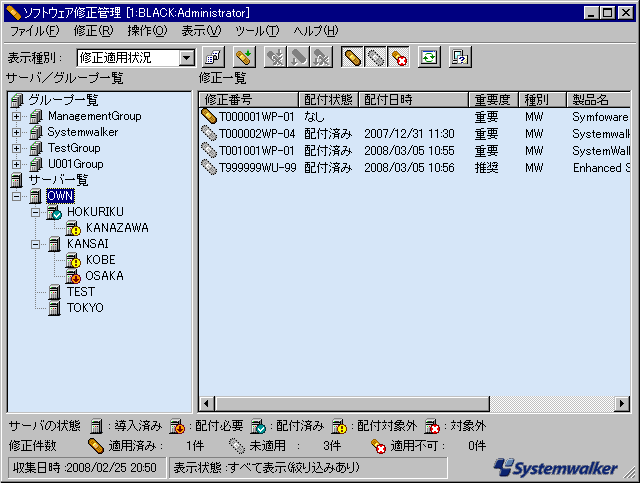Screen dimensions: 640x483
Task: Toggle the applied patches filter button
Action: point(352,57)
